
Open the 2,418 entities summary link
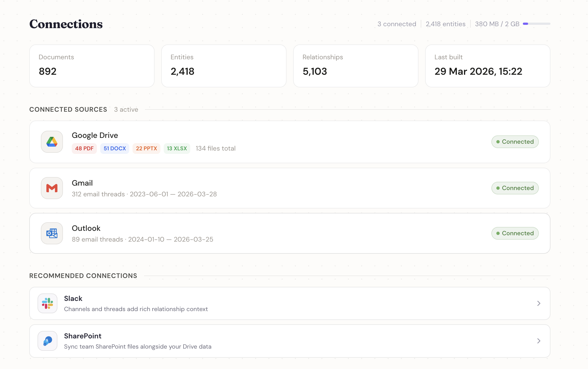pos(445,24)
